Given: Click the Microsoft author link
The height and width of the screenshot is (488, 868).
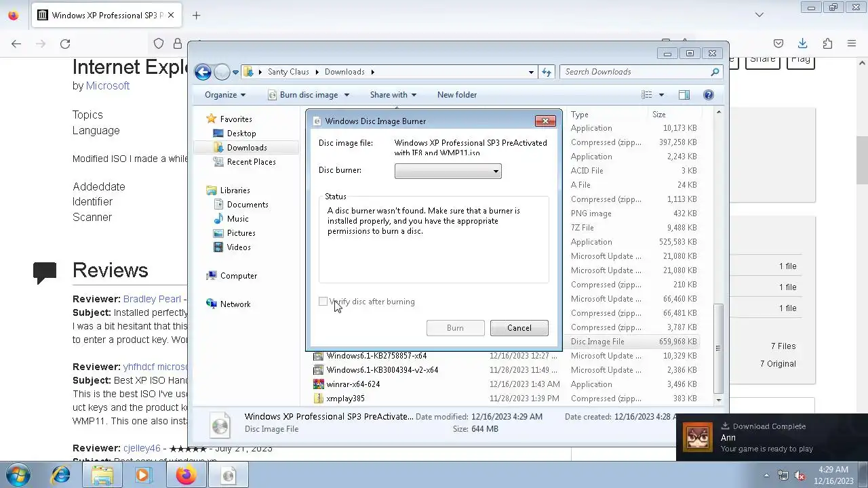Looking at the screenshot, I should click(108, 86).
